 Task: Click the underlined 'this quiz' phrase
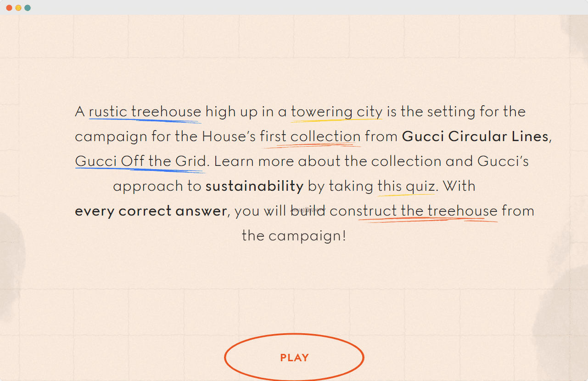click(x=406, y=186)
